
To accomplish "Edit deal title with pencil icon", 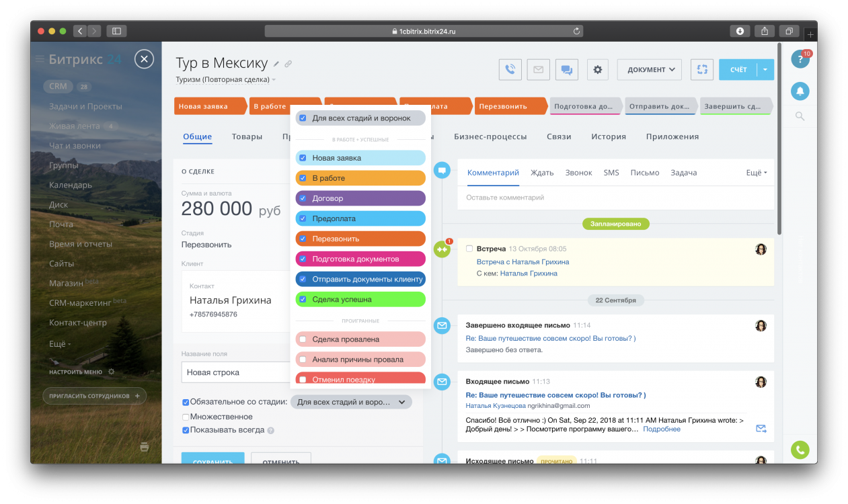I will coord(276,64).
